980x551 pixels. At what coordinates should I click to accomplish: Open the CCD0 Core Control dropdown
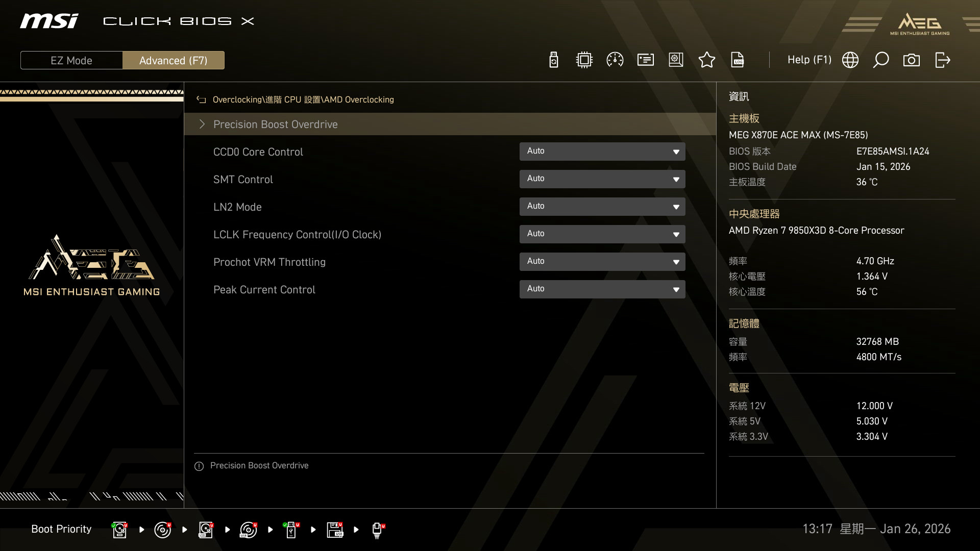click(x=602, y=152)
